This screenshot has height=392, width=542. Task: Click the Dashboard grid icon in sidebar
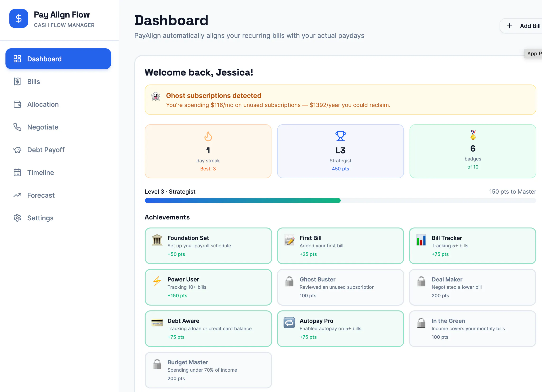click(17, 59)
